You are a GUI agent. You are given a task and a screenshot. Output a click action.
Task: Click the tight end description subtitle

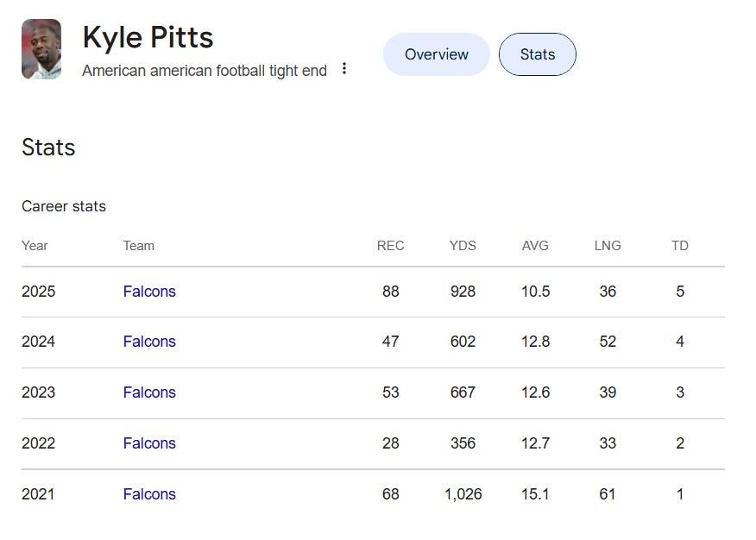pos(205,71)
